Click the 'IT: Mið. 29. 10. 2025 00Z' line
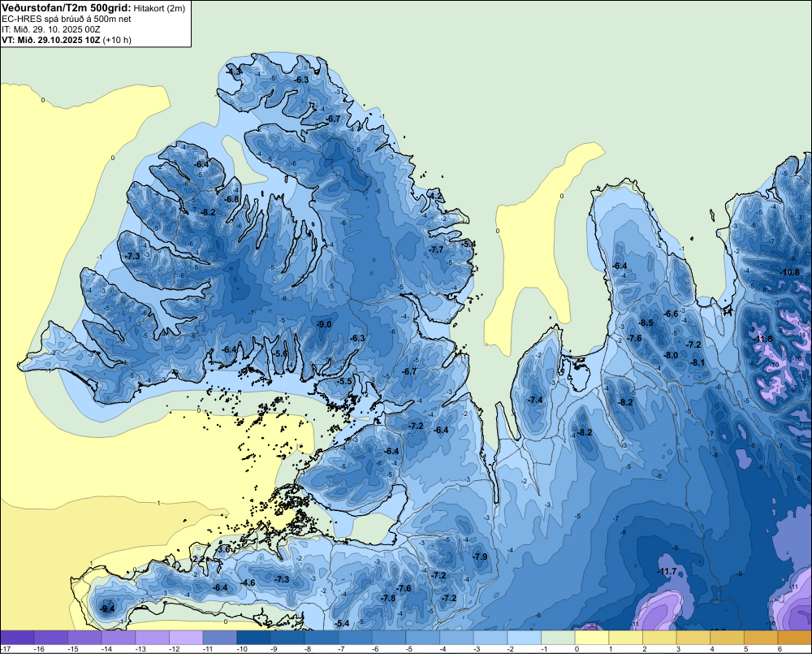 50,29
